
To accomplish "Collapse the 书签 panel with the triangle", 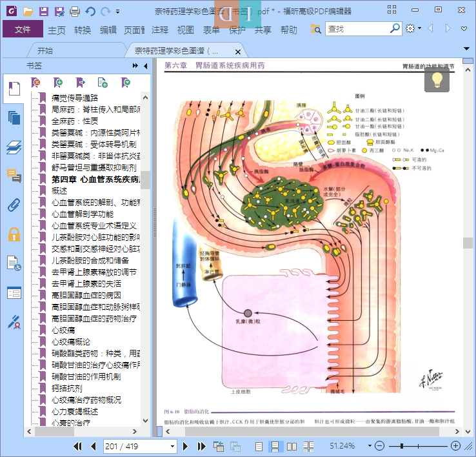I will coord(145,66).
